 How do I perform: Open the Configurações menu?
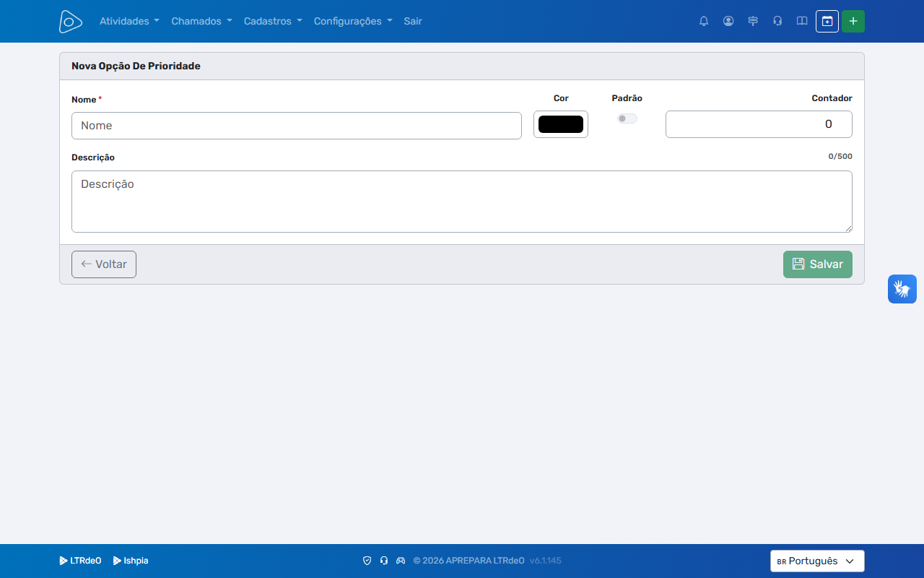pyautogui.click(x=353, y=21)
